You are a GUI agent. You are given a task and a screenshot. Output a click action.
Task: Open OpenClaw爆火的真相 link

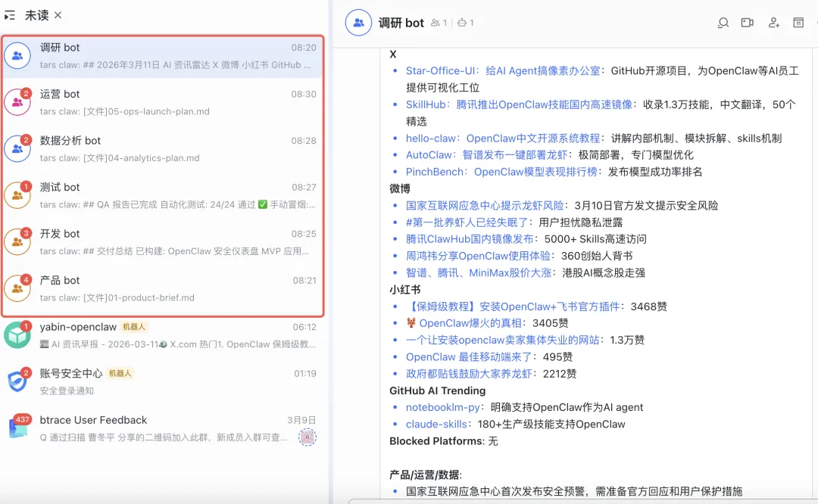464,323
